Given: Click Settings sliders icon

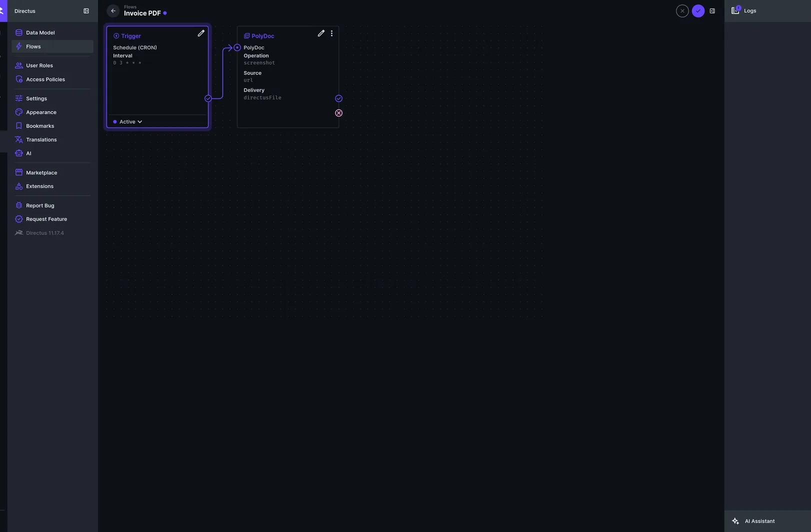Looking at the screenshot, I should click(18, 98).
